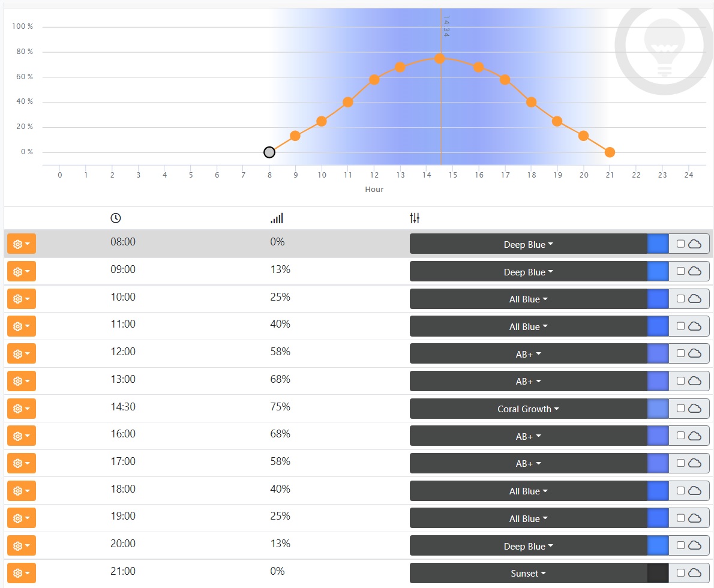714x588 pixels.
Task: Click the clock time column header icon
Action: point(116,218)
